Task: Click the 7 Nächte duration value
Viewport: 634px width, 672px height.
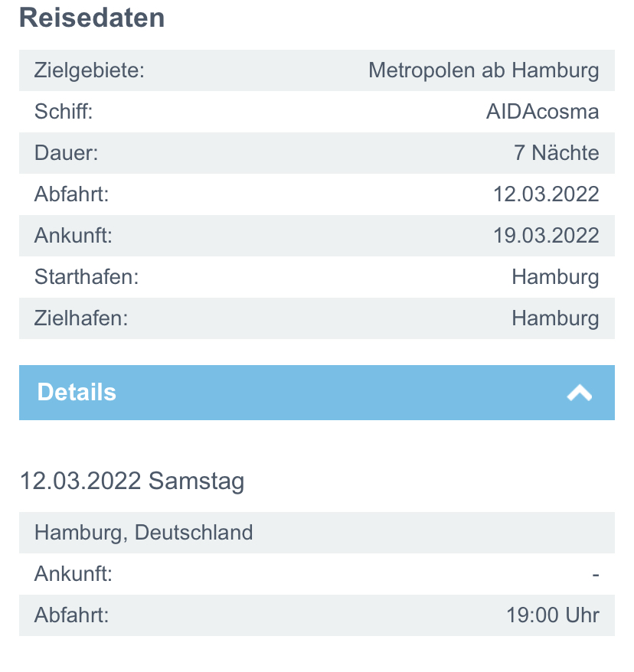Action: pyautogui.click(x=556, y=153)
